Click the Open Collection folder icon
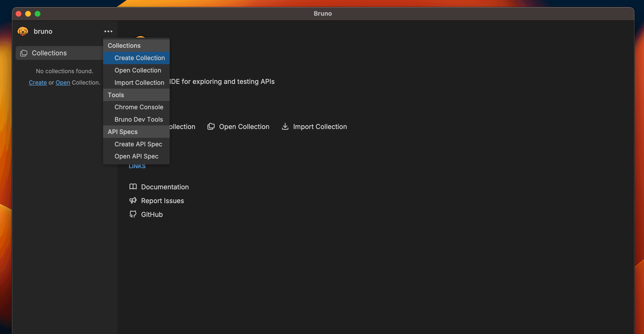644x334 pixels. click(x=211, y=126)
